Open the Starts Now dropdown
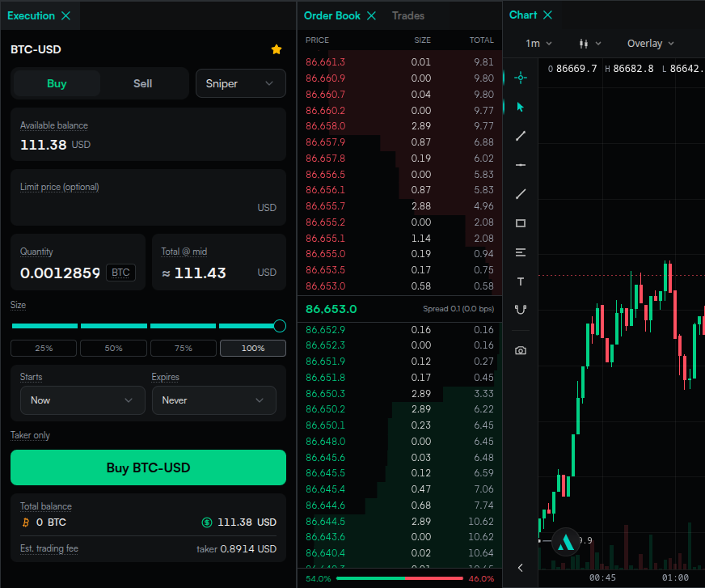Viewport: 705px width, 588px height. (82, 400)
